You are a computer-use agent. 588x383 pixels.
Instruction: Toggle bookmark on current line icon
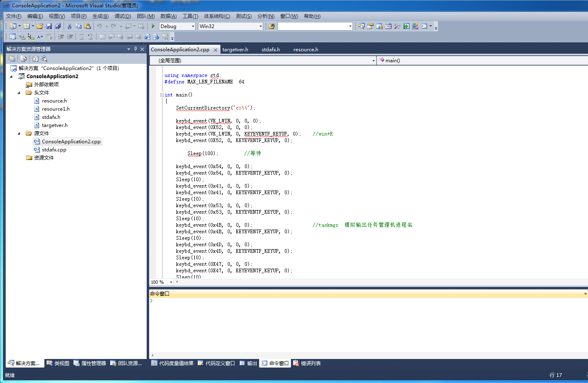point(102,37)
